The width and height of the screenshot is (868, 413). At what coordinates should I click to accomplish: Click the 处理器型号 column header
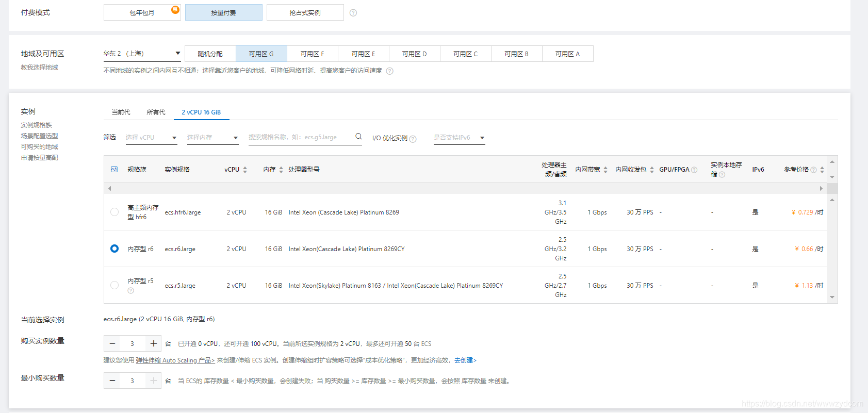click(304, 170)
